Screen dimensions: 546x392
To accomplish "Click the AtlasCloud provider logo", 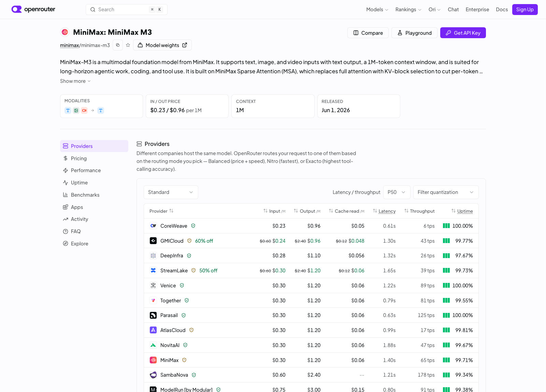I will 153,330.
